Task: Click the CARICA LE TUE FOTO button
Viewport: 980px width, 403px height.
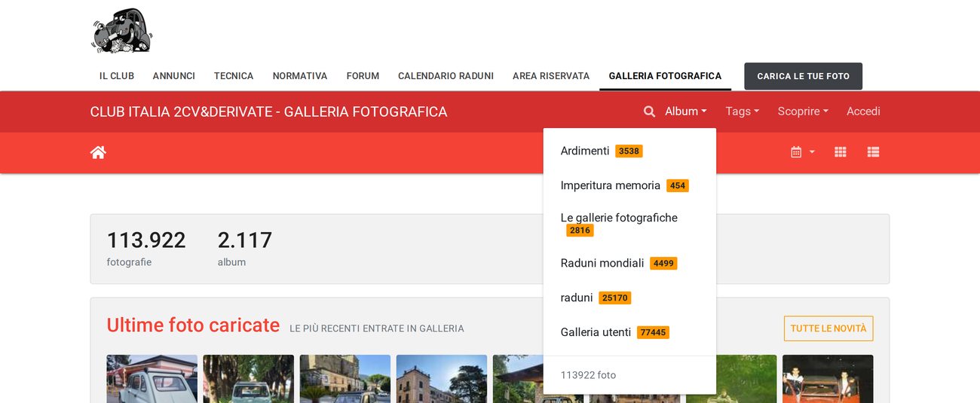Action: click(x=803, y=76)
